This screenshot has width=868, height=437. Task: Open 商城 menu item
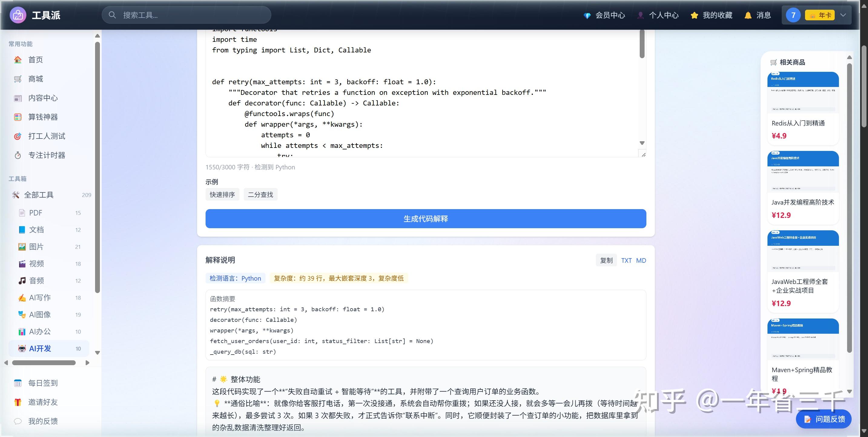(49, 79)
